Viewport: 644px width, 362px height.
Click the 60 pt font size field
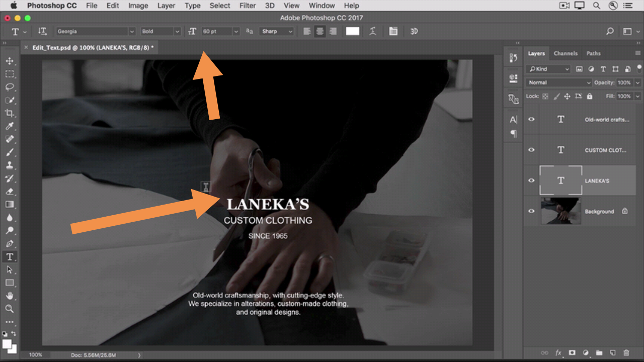216,31
